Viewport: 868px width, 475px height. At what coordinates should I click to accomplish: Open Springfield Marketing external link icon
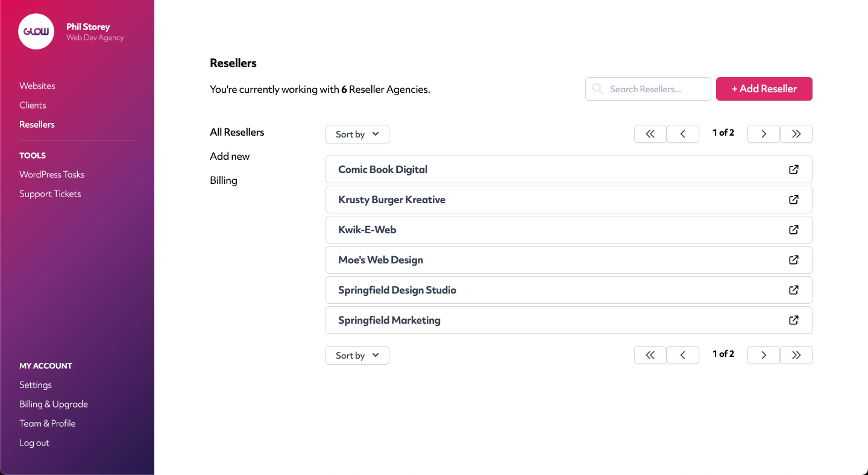tap(794, 320)
